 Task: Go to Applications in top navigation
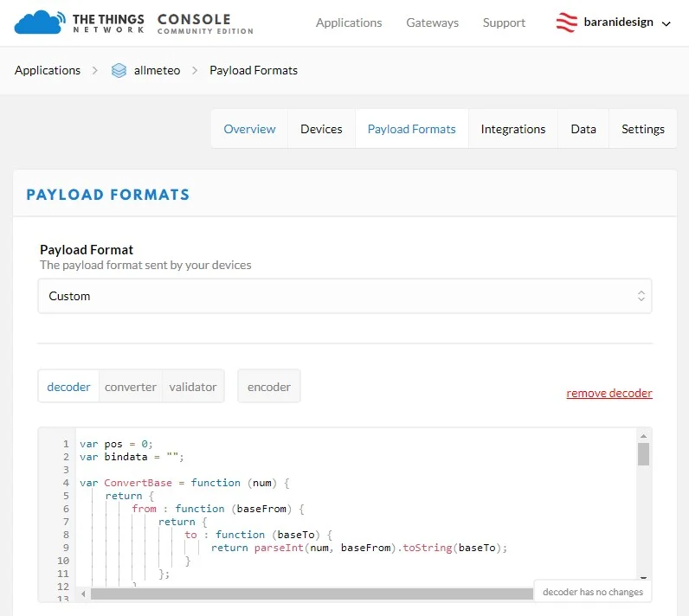pos(349,22)
